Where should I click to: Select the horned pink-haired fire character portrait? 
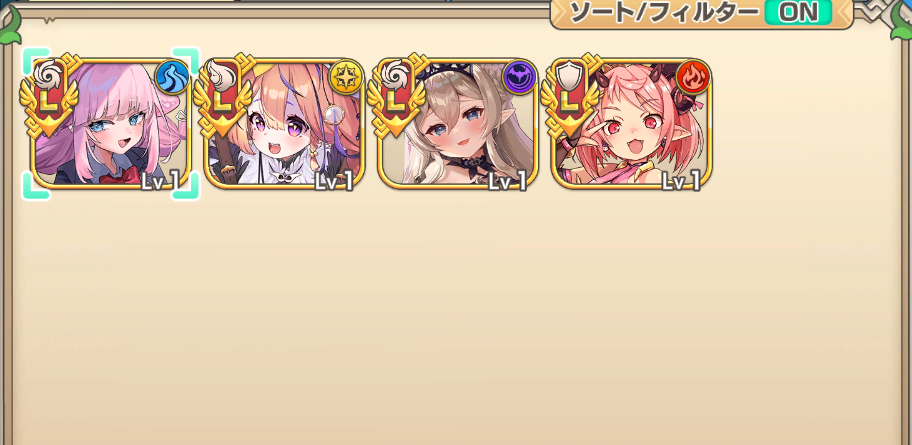click(x=631, y=123)
